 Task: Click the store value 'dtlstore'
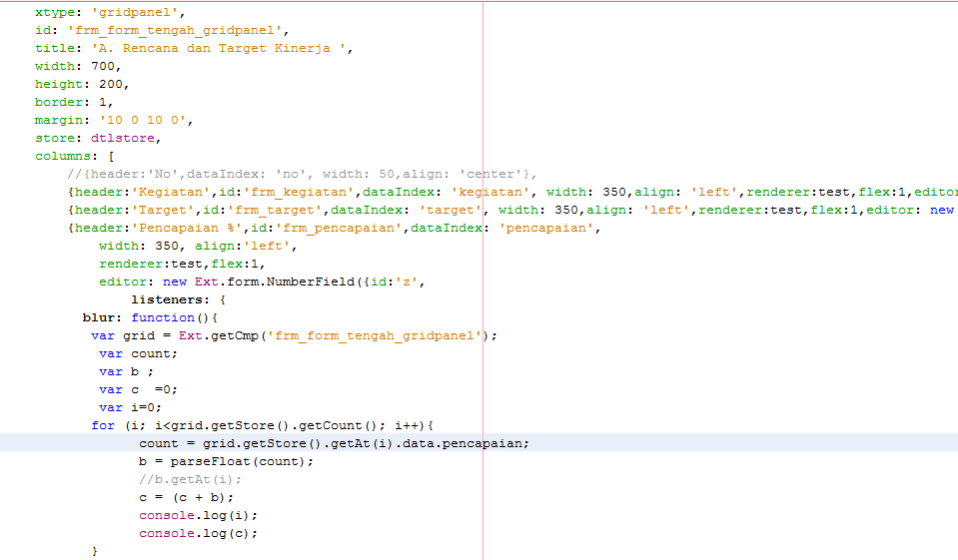click(x=123, y=138)
